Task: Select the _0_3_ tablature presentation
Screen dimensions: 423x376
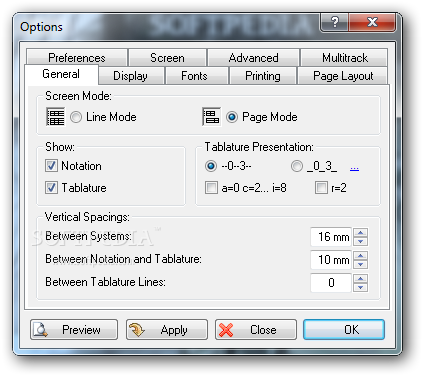Action: tap(297, 166)
